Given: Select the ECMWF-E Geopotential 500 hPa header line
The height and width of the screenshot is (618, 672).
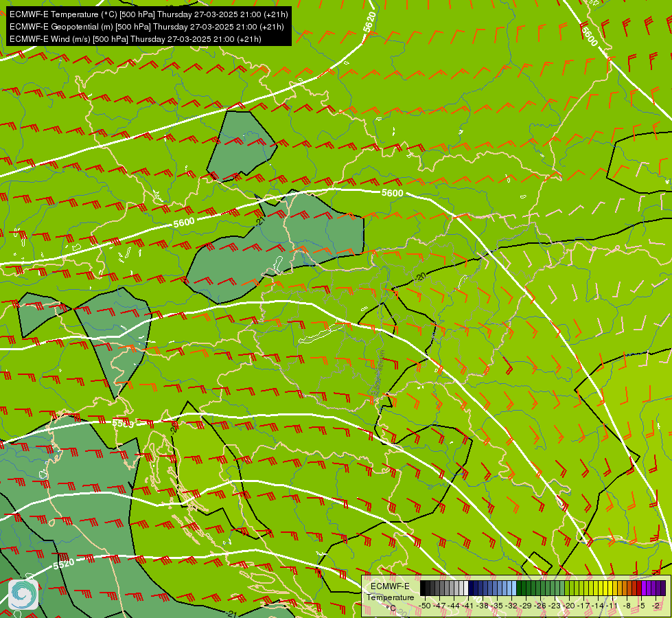Looking at the screenshot, I should coord(147,27).
